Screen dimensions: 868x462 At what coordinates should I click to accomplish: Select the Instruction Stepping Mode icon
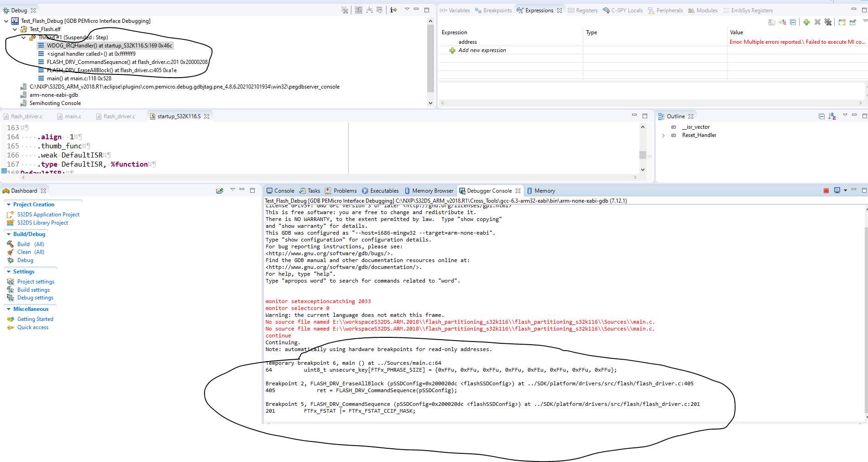(x=393, y=10)
